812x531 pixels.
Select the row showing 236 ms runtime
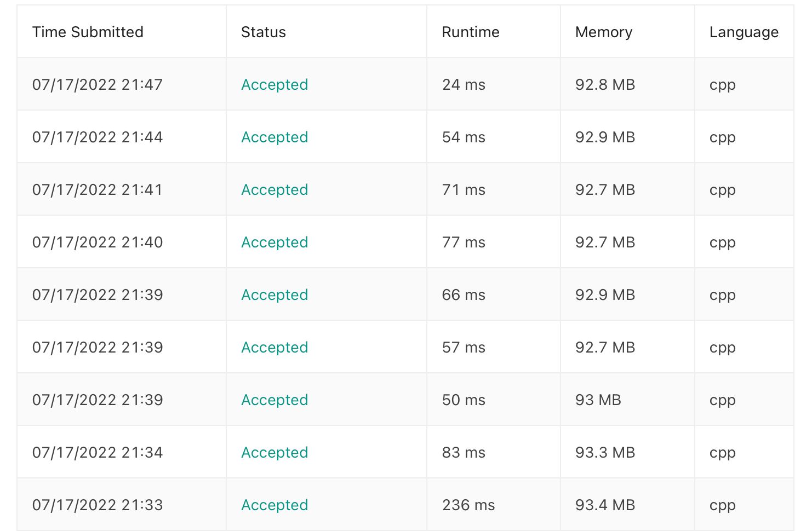point(467,505)
